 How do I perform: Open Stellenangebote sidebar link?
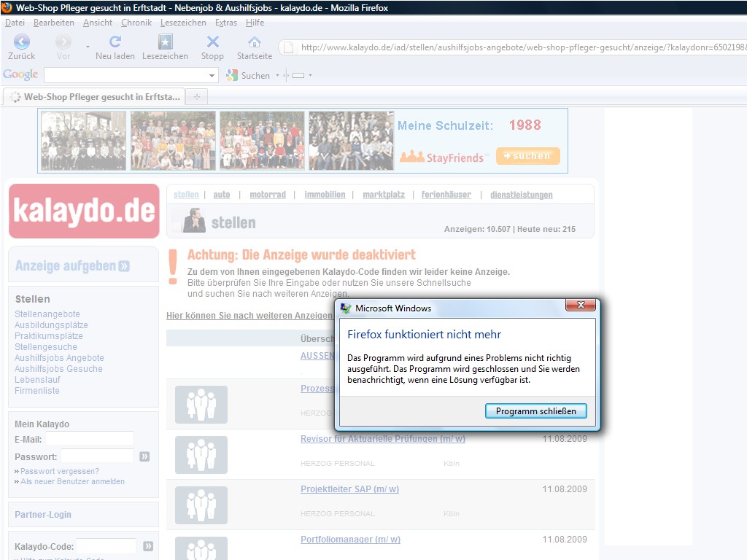47,314
